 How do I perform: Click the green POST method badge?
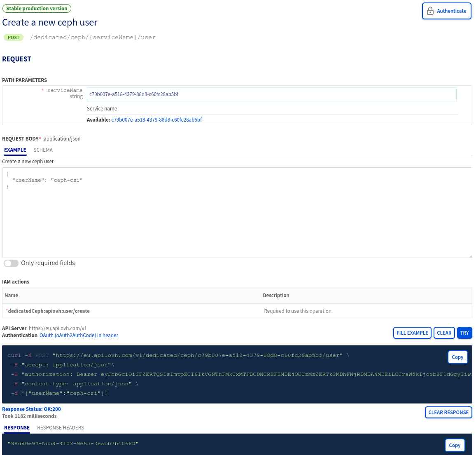pyautogui.click(x=13, y=37)
